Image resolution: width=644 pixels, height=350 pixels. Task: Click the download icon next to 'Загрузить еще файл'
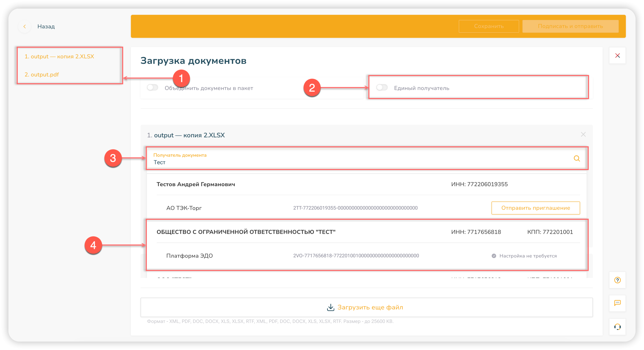[x=331, y=307]
